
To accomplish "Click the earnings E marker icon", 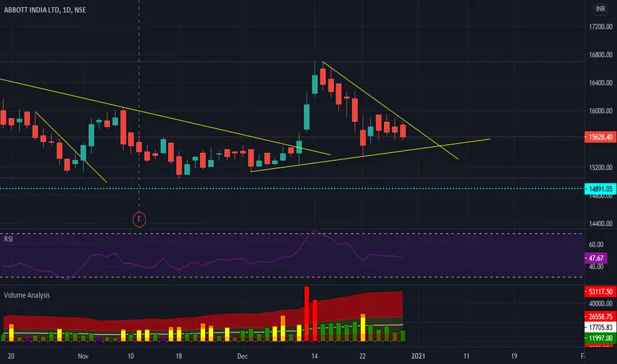I will 139,219.
